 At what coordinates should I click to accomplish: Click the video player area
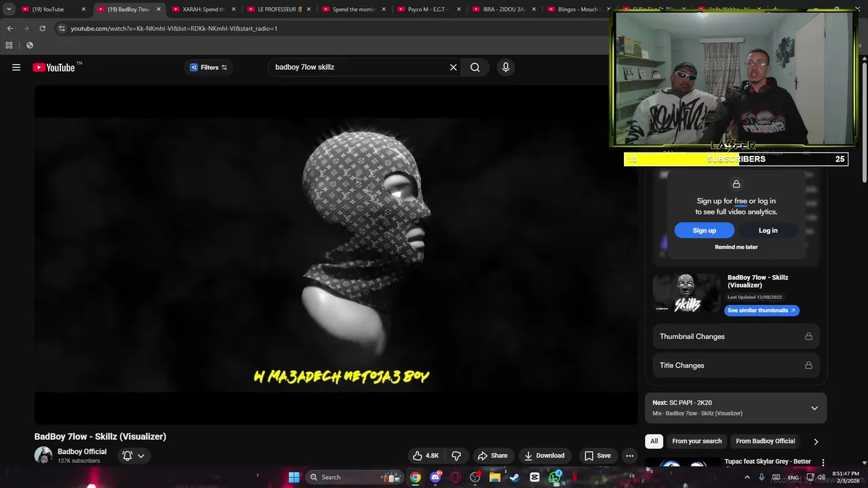[336, 254]
